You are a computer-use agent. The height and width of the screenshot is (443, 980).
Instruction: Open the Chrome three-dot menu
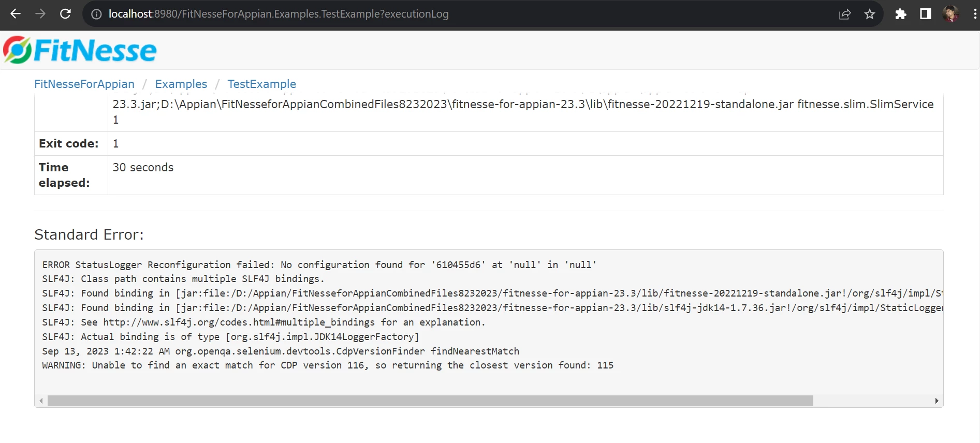(975, 14)
